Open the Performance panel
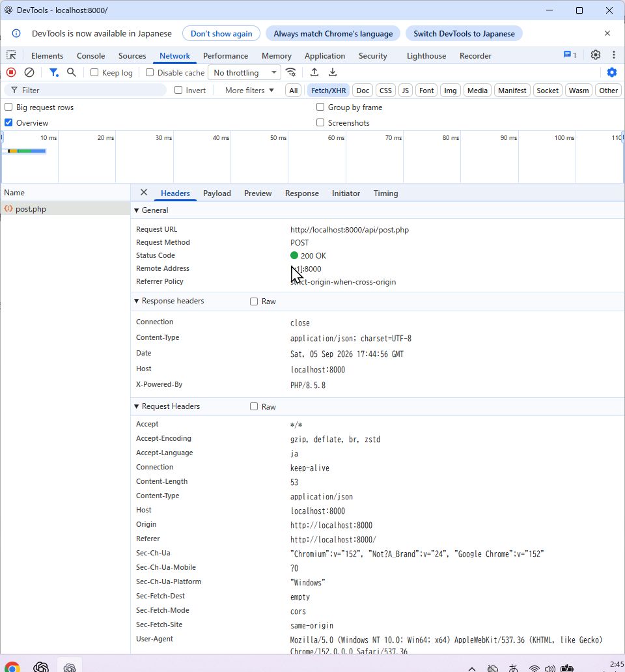625x672 pixels. coord(226,56)
